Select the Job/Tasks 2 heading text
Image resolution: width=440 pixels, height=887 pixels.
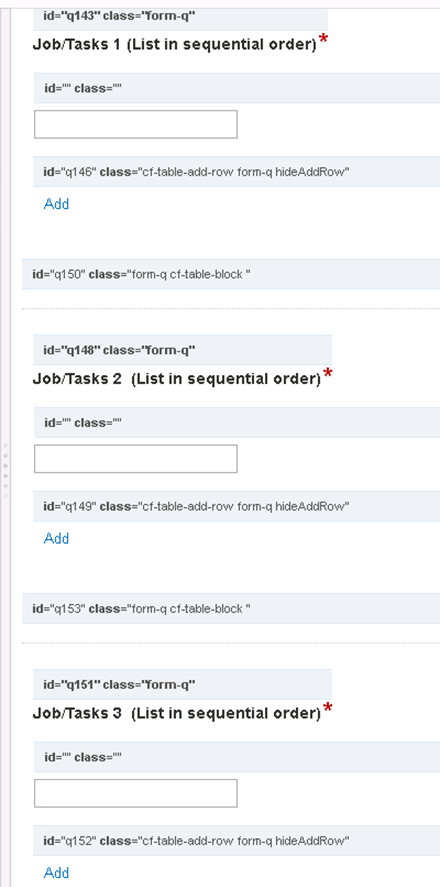point(176,378)
